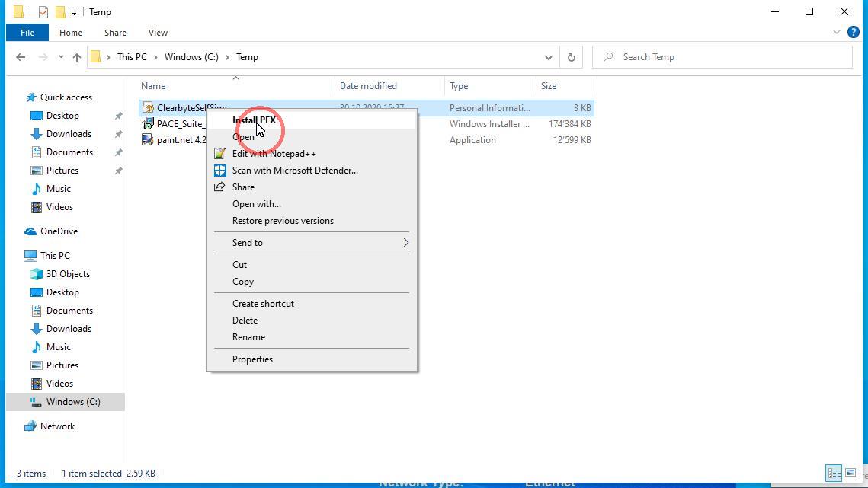This screenshot has height=488, width=868.
Task: Click the OneDrive cloud in sidebar
Action: [59, 231]
